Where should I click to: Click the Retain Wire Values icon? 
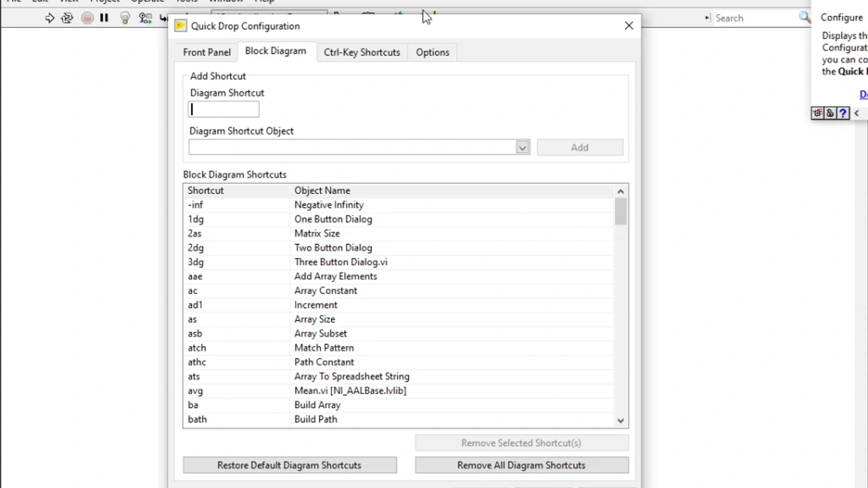tap(145, 18)
